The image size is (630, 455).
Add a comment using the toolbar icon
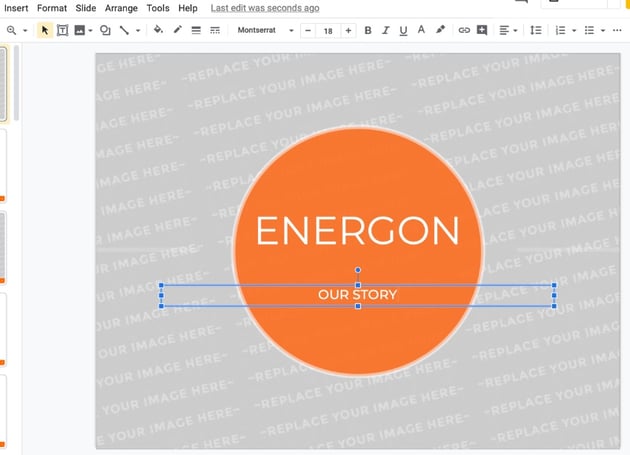click(x=482, y=31)
